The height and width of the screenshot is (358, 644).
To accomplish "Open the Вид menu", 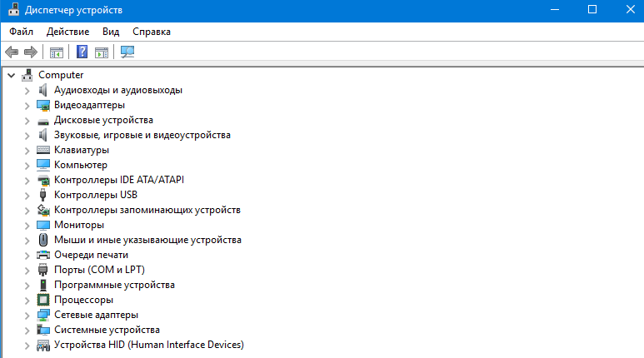I will 111,32.
